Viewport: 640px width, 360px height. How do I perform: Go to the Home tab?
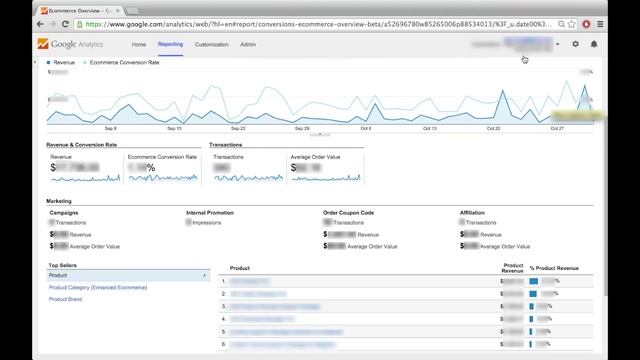(x=139, y=44)
